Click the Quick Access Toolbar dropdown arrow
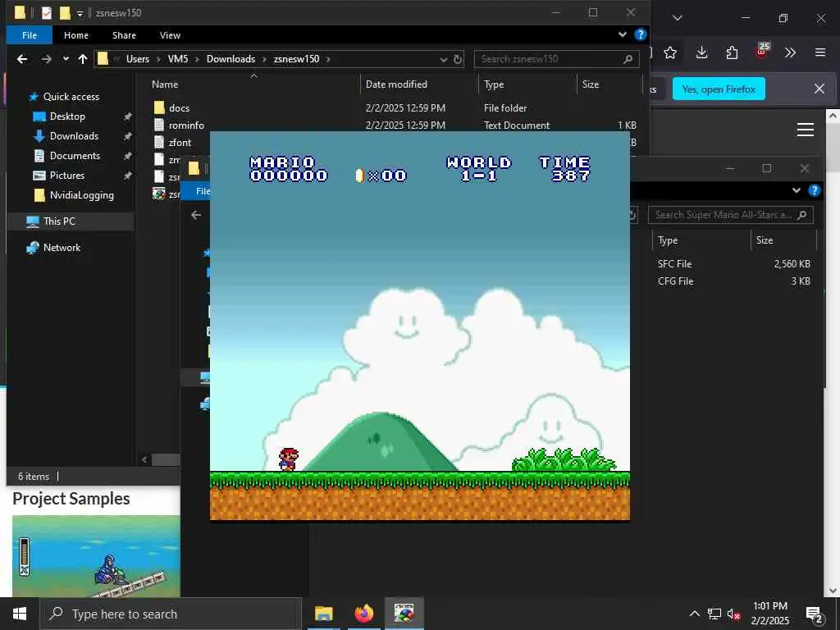840x630 pixels. (80, 13)
